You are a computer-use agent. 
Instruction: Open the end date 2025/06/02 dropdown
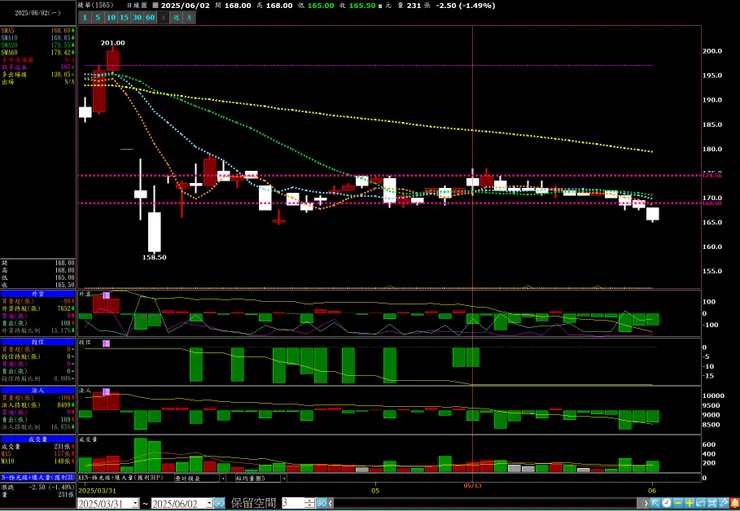click(210, 503)
